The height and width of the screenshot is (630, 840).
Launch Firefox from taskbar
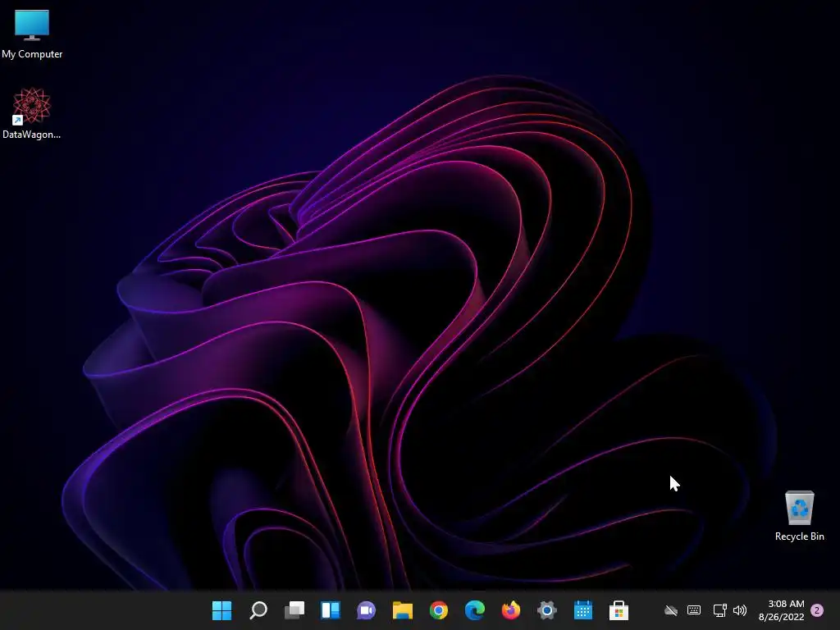point(510,610)
